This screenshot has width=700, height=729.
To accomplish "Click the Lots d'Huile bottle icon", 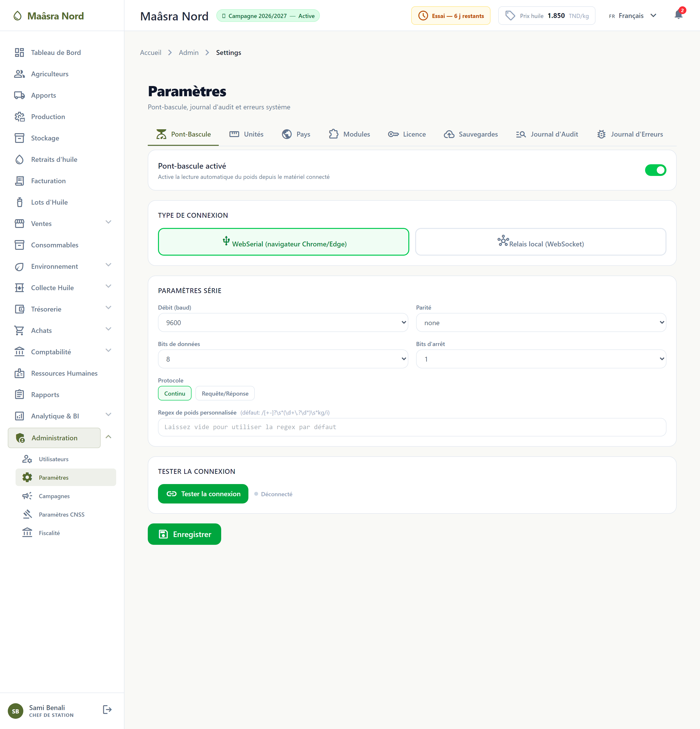I will [x=19, y=202].
